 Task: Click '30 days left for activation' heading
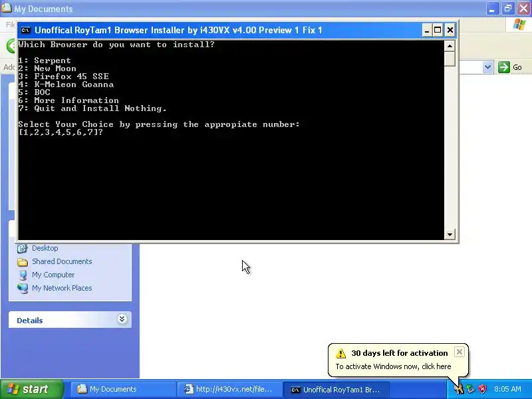(400, 353)
